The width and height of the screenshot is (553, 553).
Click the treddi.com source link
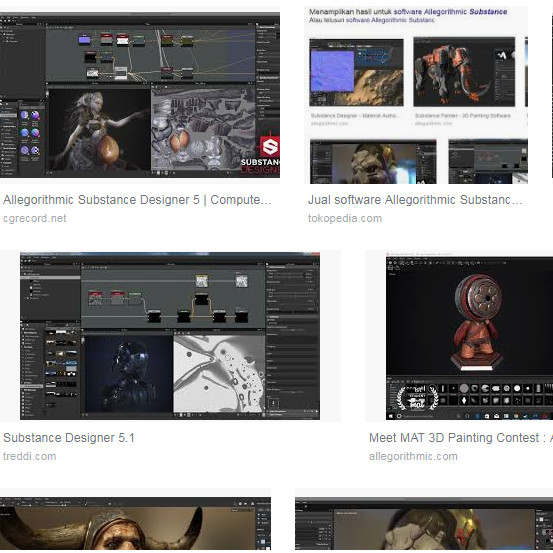coord(30,456)
